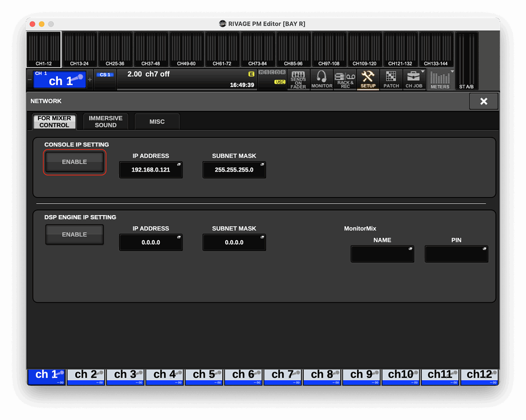Select the CH73-84 meter bank
Screen dimensions: 526x420
click(258, 49)
